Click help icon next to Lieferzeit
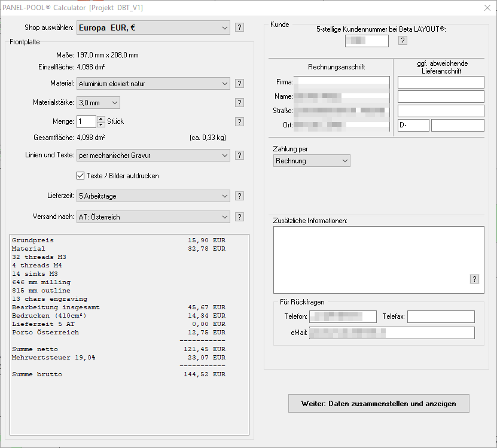This screenshot has height=448, width=497. pos(239,196)
